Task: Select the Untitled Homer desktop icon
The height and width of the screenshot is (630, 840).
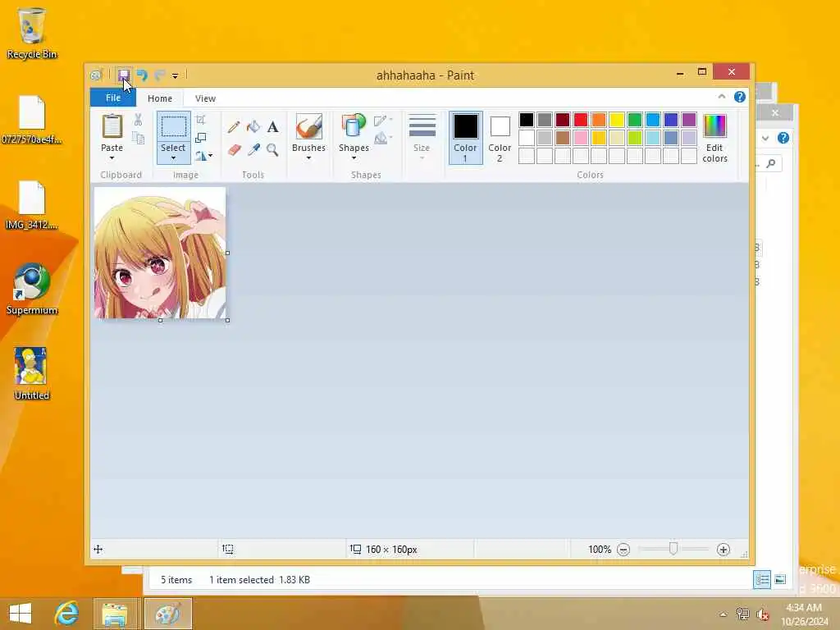Action: 32,374
